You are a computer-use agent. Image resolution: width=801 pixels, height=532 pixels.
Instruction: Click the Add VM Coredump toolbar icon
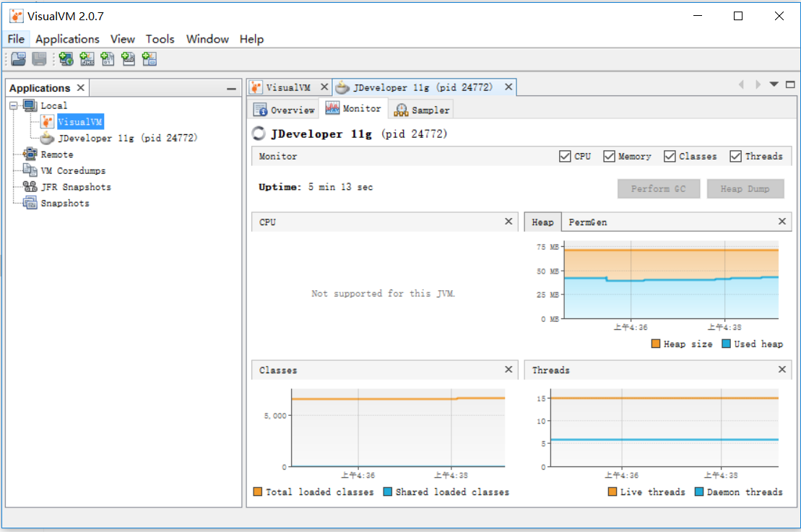point(108,59)
